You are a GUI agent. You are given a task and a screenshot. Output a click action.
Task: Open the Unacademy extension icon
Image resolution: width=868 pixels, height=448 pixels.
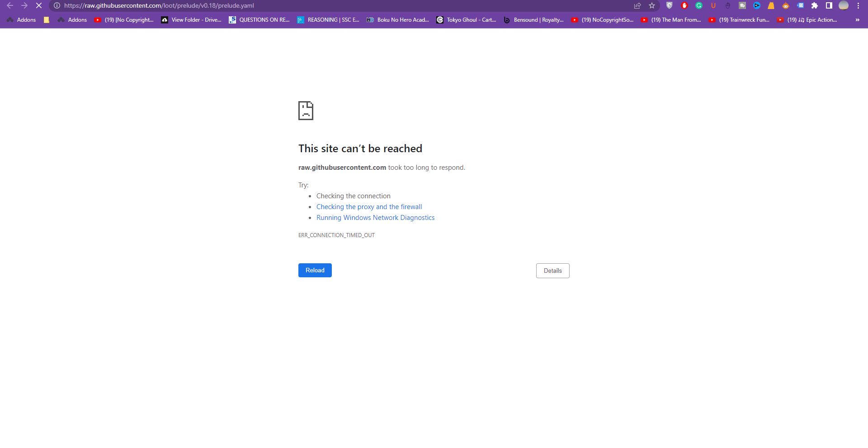[x=713, y=5]
